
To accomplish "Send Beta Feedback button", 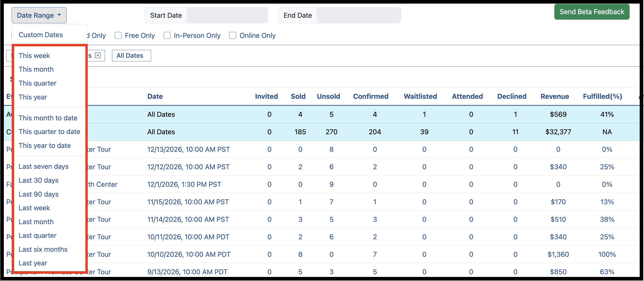I will point(592,12).
